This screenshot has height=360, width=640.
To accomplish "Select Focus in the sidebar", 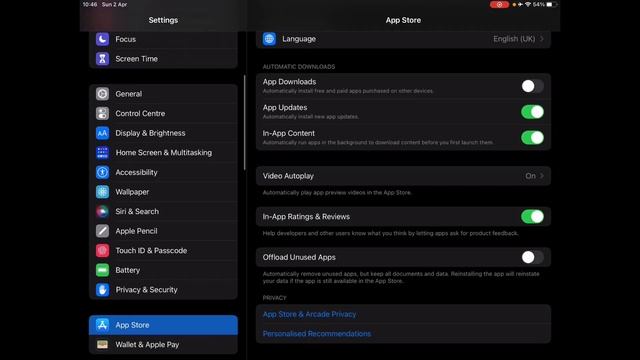I will pos(163,39).
